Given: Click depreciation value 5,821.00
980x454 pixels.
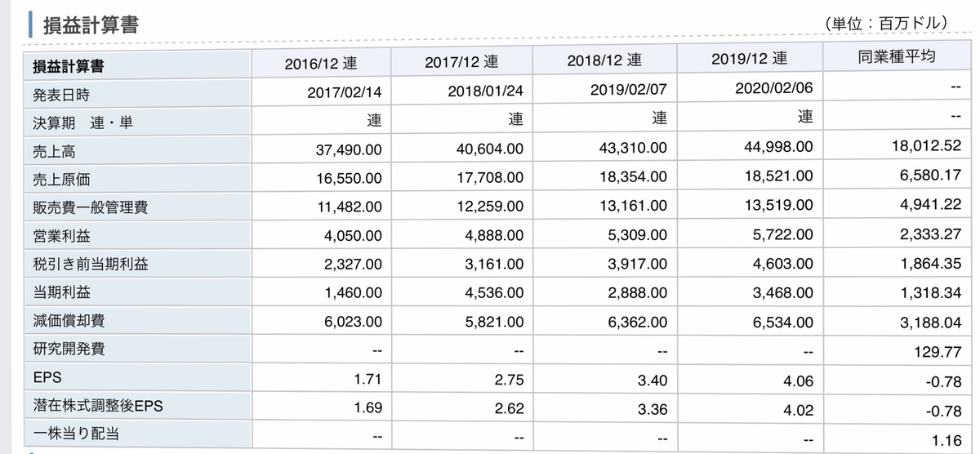Looking at the screenshot, I should [493, 323].
